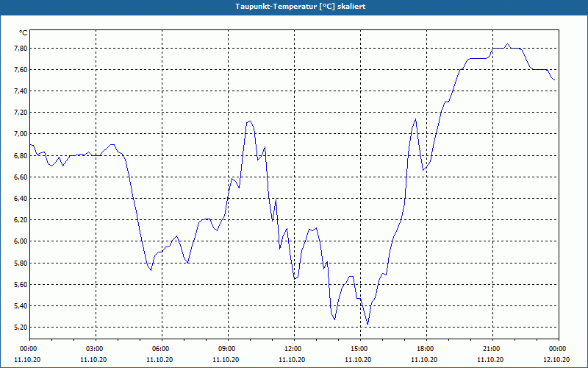Click the 6,20 y-axis value

tap(21, 219)
